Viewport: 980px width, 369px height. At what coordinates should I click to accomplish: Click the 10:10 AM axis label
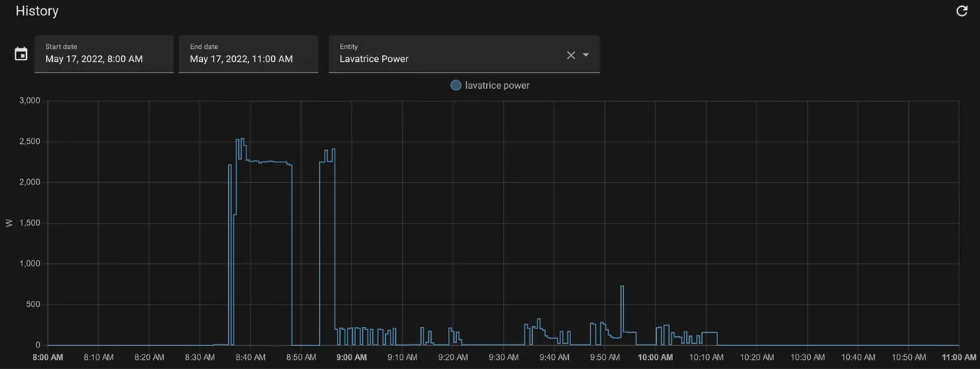[x=706, y=357]
